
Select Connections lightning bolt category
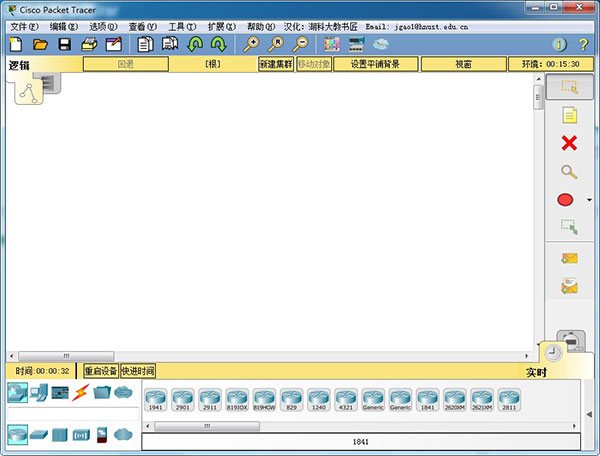point(81,393)
